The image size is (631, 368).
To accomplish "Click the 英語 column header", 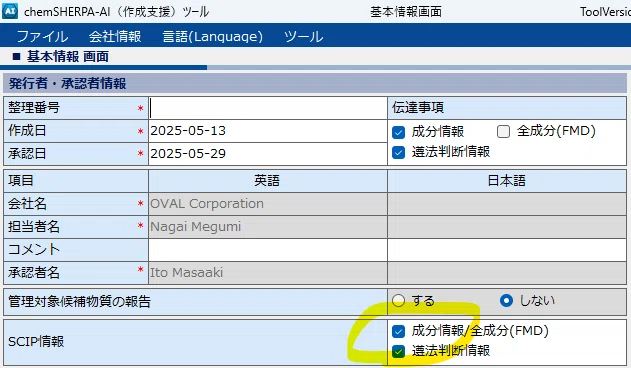I will pyautogui.click(x=268, y=181).
